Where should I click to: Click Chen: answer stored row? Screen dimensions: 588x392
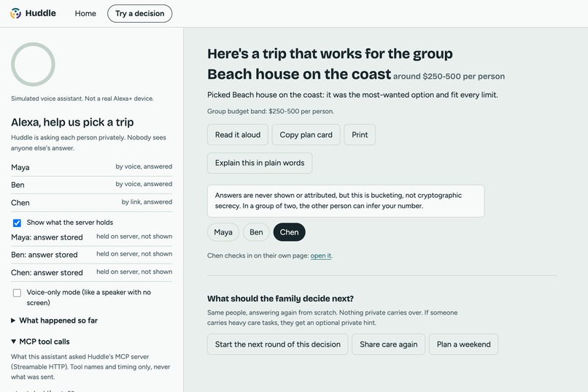[91, 272]
